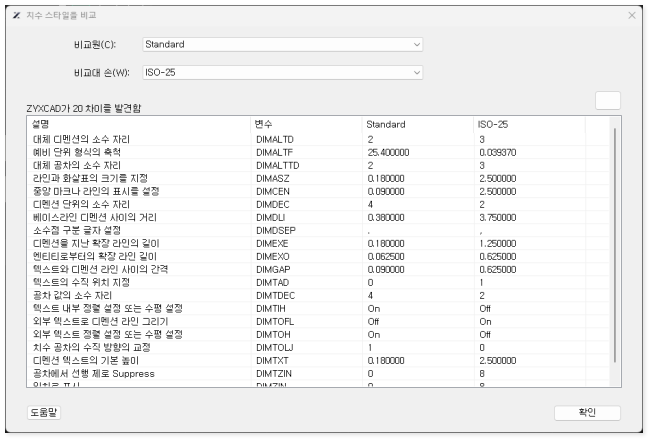Click description '중앙 마크나 라인의 표시를 설정'
Screen dimensions: 652x442
click(x=96, y=192)
